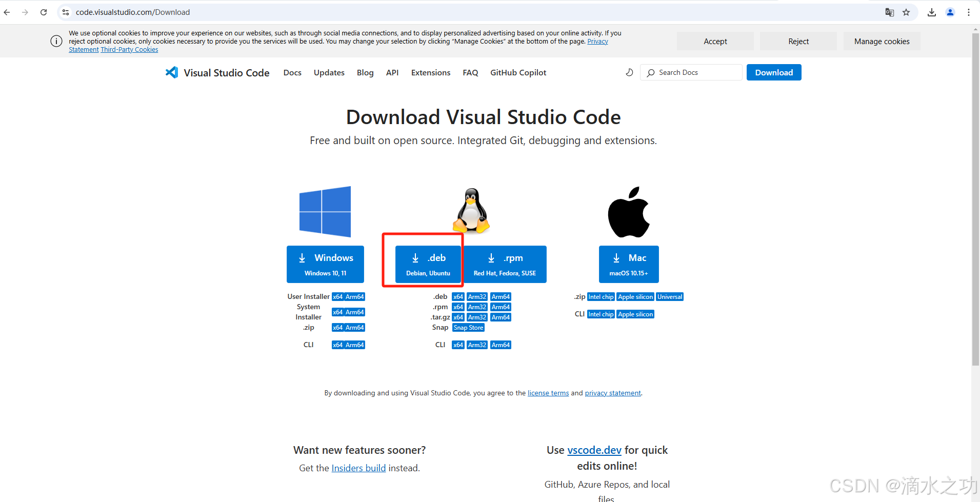Select Mac .zip Apple silicon
This screenshot has height=502, width=980.
pos(635,297)
